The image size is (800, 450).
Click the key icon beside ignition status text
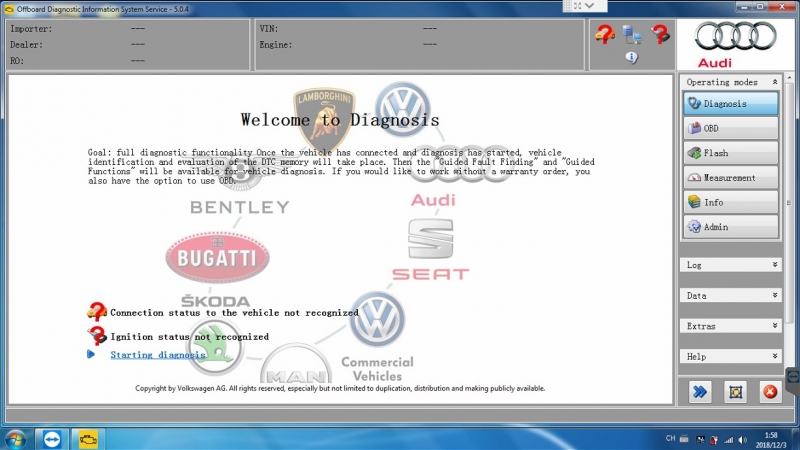[x=97, y=335]
